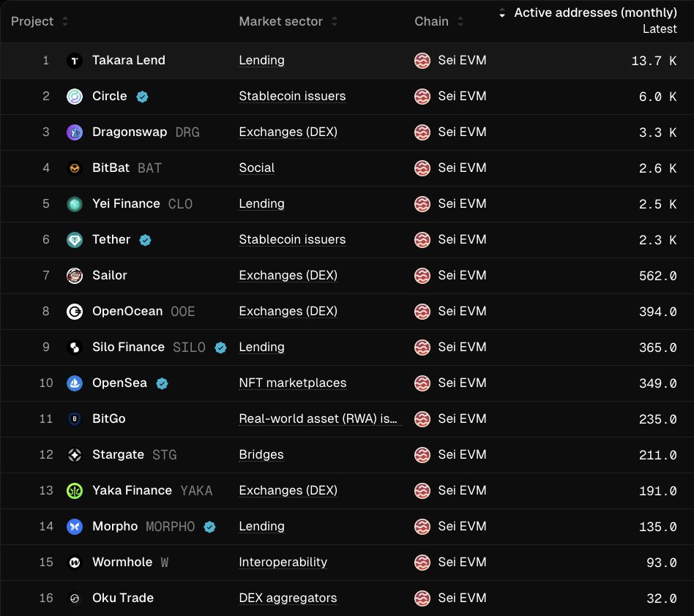
Task: Open Lending sector in Takara Lend row
Action: pyautogui.click(x=261, y=60)
